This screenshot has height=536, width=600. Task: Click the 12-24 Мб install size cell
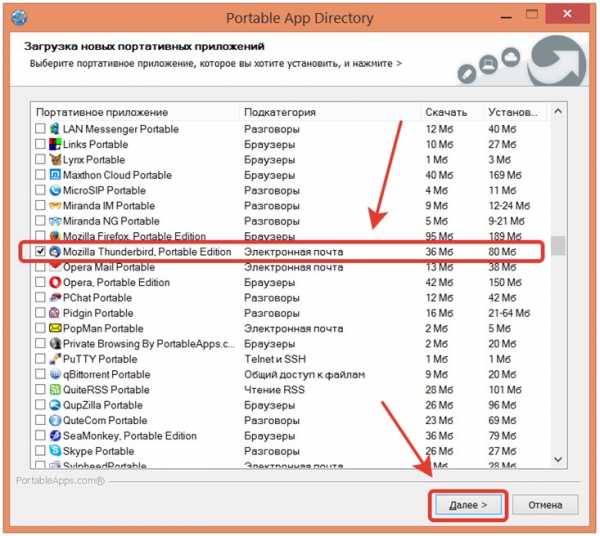pos(509,205)
